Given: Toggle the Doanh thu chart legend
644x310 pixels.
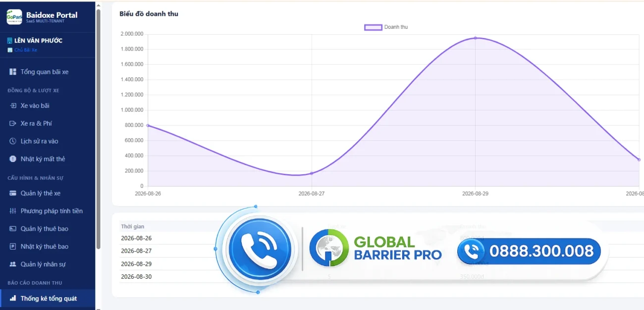Looking at the screenshot, I should point(386,27).
